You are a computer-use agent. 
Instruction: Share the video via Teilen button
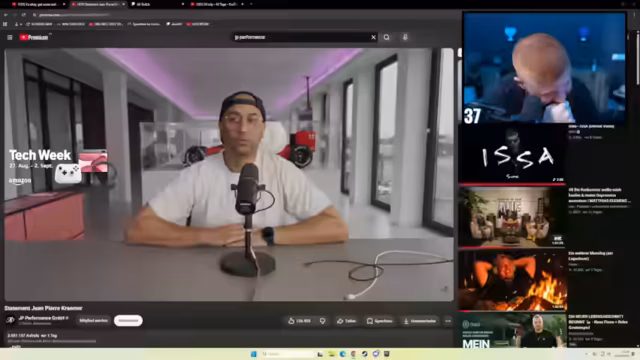(x=346, y=321)
